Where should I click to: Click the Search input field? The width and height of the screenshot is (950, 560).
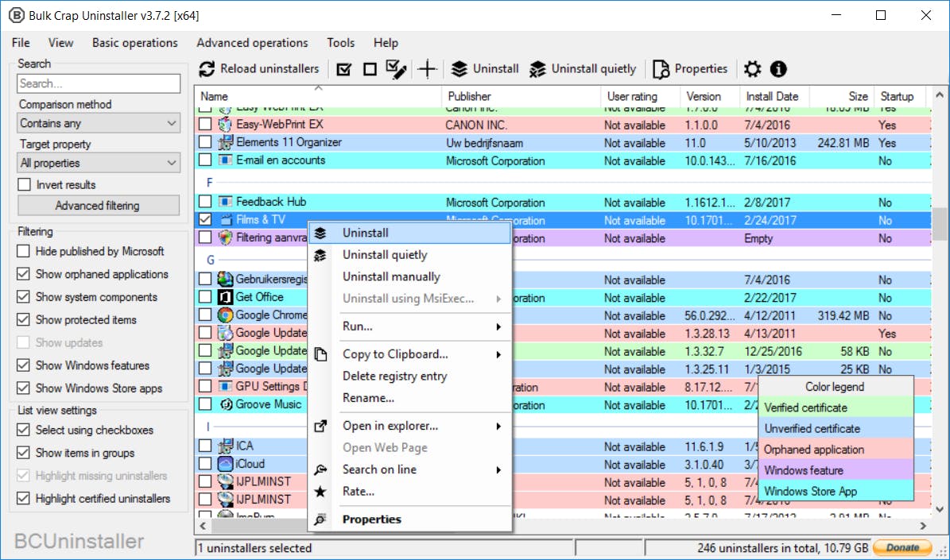click(x=99, y=83)
